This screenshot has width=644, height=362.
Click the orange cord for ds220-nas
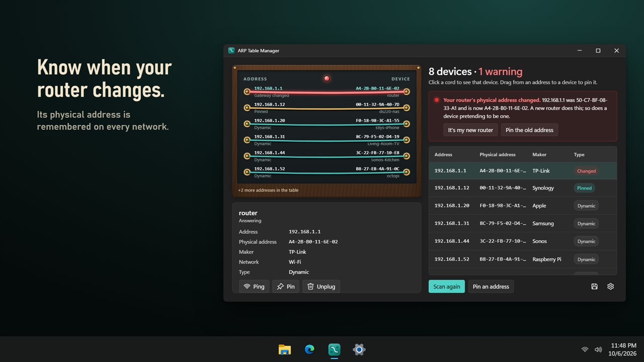tap(327, 108)
